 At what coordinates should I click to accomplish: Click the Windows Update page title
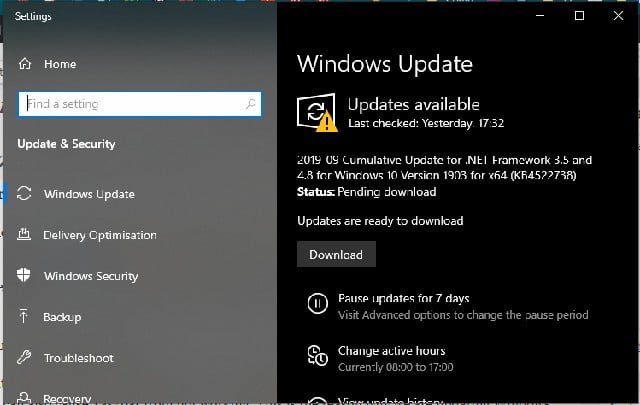385,64
